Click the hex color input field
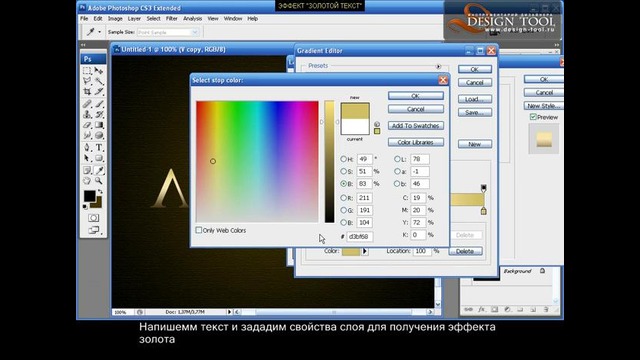The image size is (640, 360). tap(360, 236)
